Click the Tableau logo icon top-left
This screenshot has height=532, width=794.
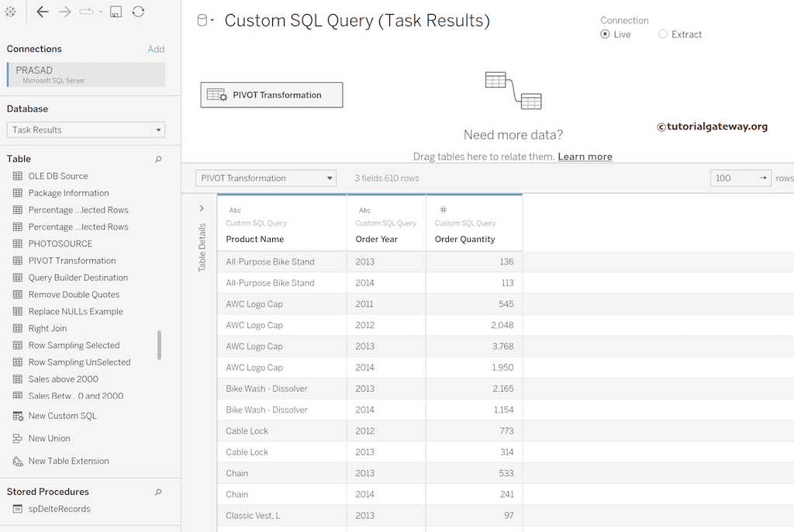(x=11, y=12)
